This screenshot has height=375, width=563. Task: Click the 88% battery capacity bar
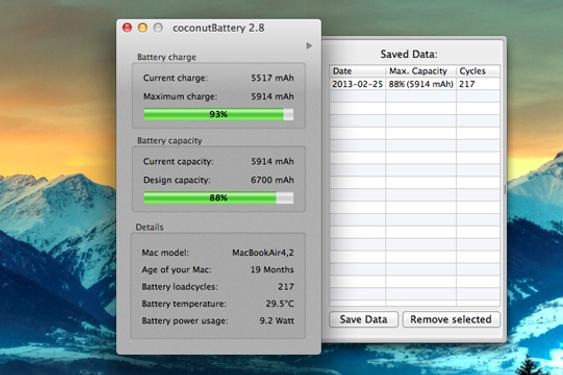click(218, 198)
